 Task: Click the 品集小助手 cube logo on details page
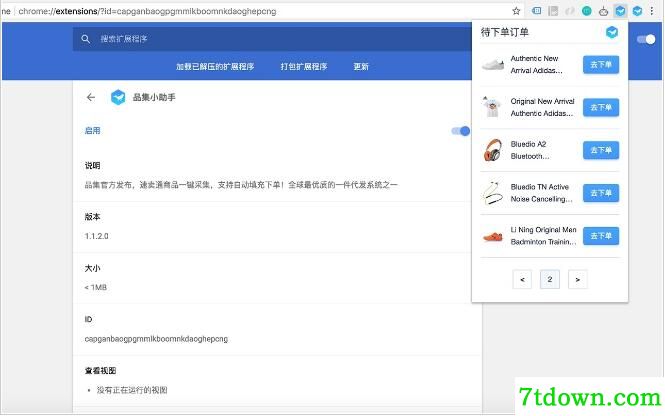118,98
